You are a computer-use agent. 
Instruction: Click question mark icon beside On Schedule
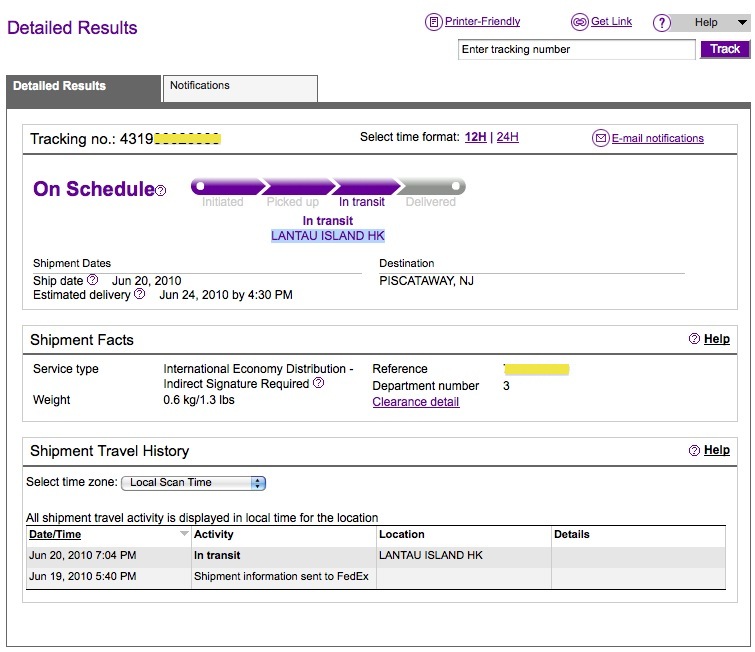[161, 191]
